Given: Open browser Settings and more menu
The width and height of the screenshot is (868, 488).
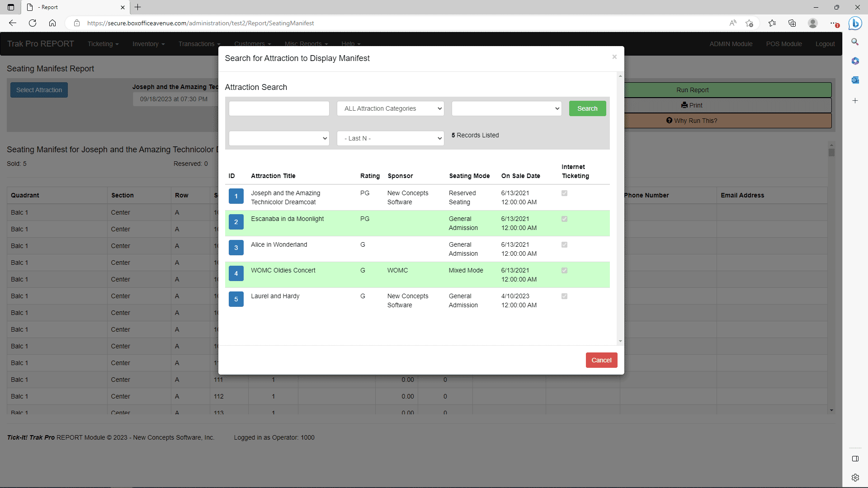Looking at the screenshot, I should click(834, 23).
